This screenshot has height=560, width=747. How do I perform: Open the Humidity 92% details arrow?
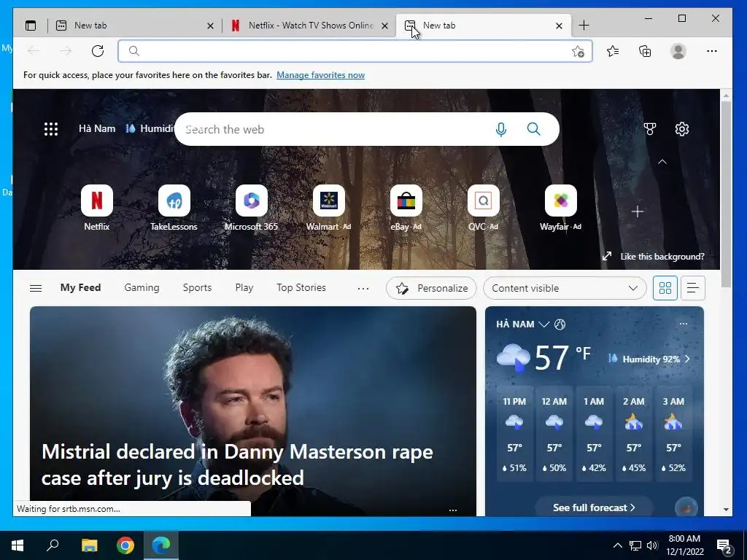click(687, 359)
